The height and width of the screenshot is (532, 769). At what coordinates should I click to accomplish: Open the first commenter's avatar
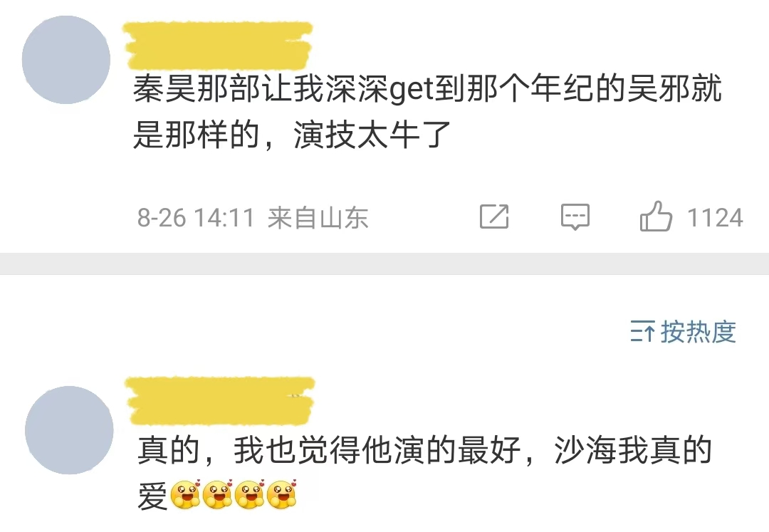66,60
